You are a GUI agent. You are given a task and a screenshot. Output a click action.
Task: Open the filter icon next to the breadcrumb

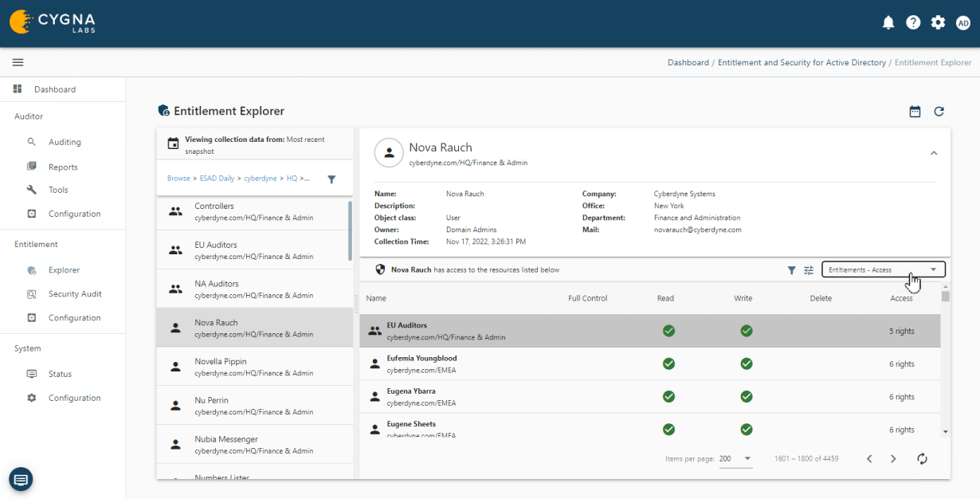[331, 179]
